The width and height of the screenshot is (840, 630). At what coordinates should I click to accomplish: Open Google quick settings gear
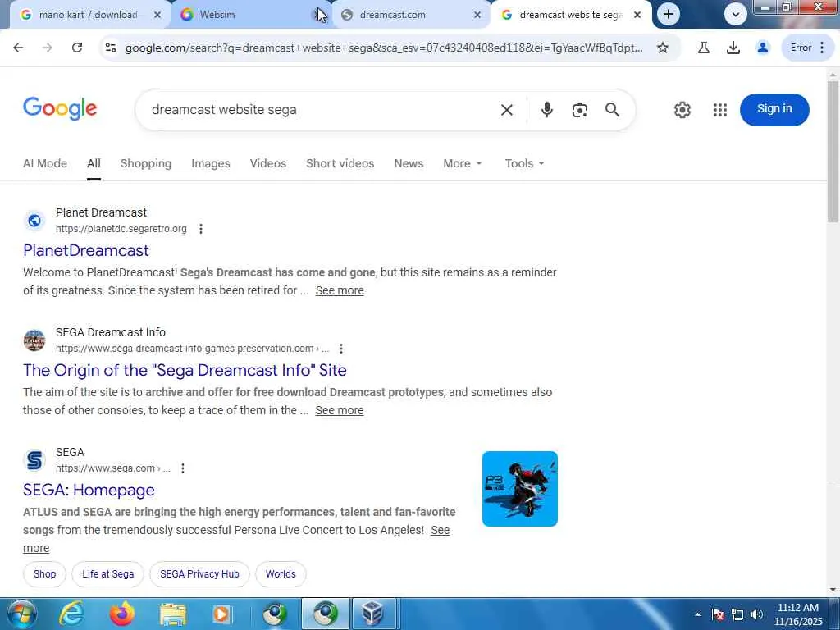tap(682, 110)
